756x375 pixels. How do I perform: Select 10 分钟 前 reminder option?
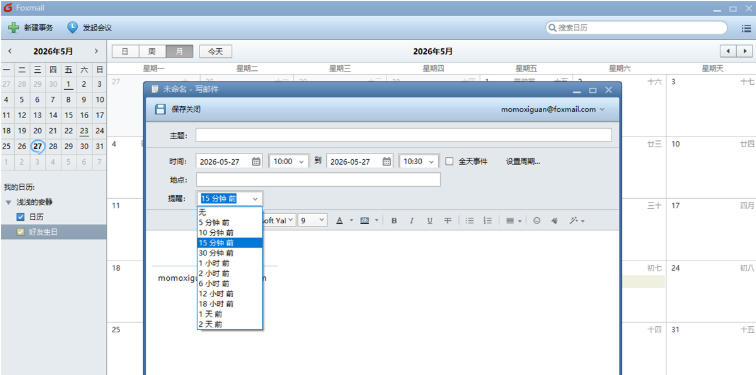[x=230, y=233]
